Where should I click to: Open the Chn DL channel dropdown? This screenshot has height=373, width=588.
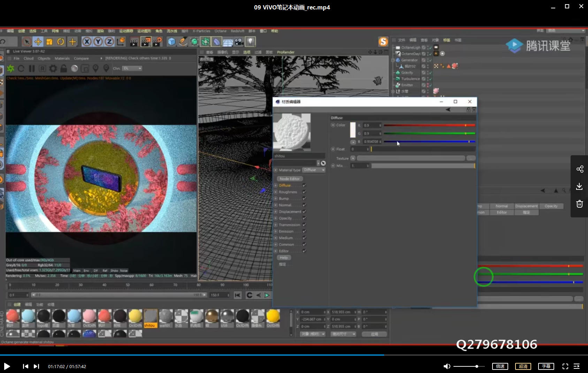click(x=132, y=68)
